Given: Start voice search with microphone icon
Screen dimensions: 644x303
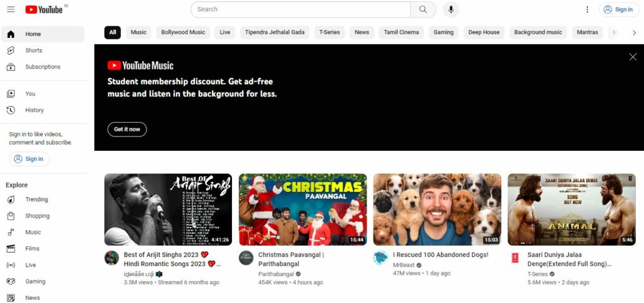Looking at the screenshot, I should [451, 9].
